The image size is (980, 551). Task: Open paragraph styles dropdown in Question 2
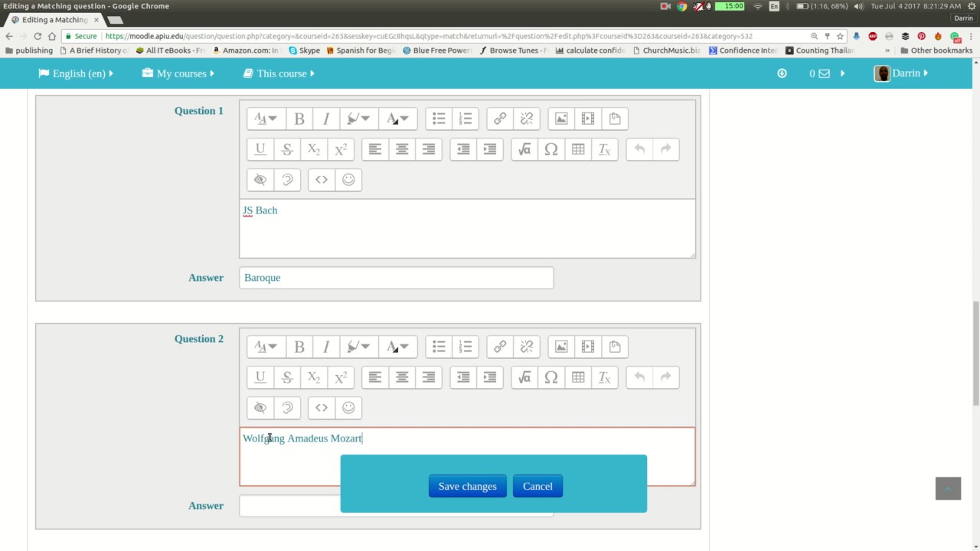coord(266,347)
